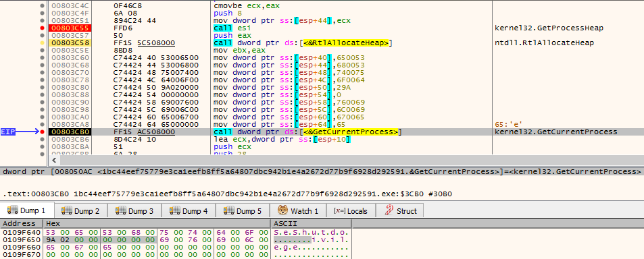
Task: Select the lea ecx,[esp+10] instruction
Action: (282, 139)
